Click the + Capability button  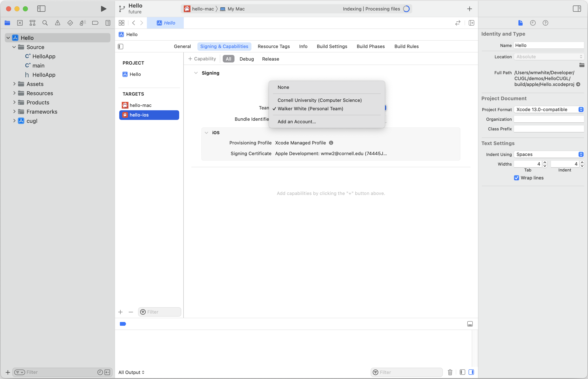(202, 59)
